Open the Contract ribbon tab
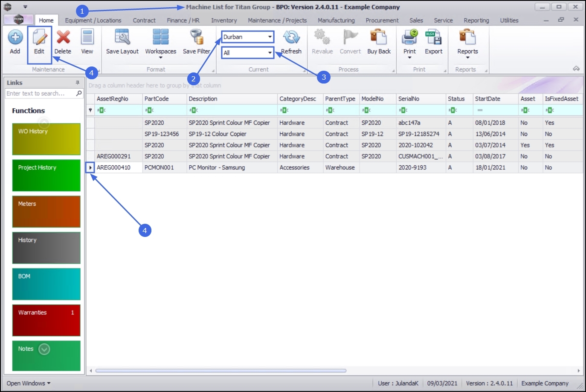 144,20
